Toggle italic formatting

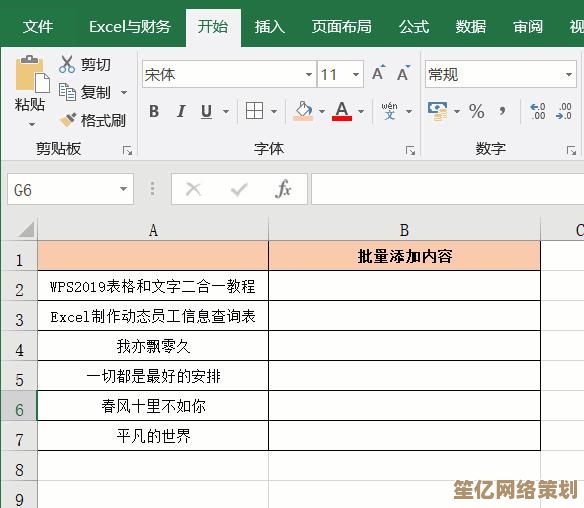[x=181, y=111]
